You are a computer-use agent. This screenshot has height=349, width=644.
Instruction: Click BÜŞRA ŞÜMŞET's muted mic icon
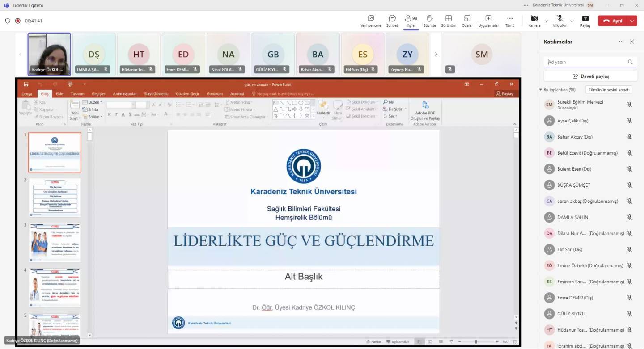coord(629,185)
